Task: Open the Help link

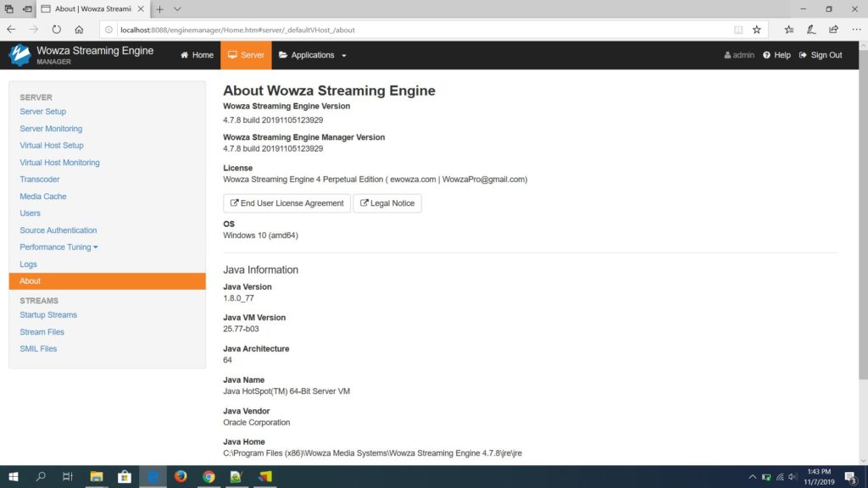Action: pos(776,55)
